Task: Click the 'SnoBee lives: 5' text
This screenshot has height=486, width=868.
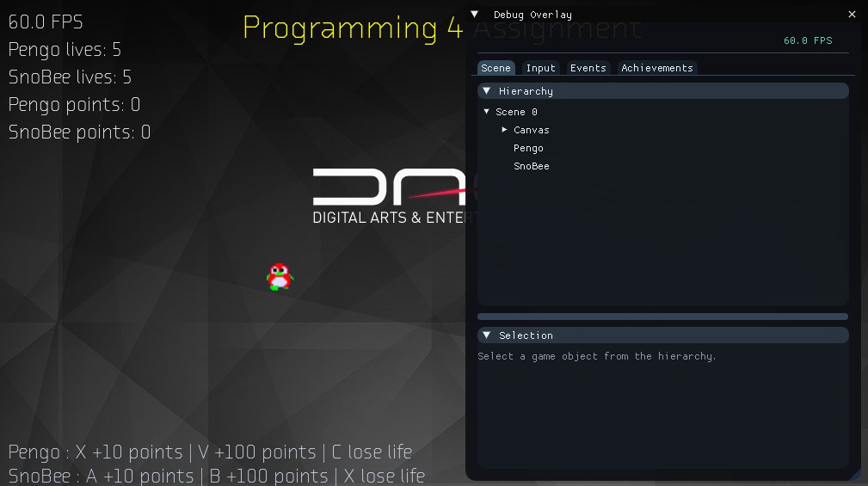Action: (x=70, y=77)
